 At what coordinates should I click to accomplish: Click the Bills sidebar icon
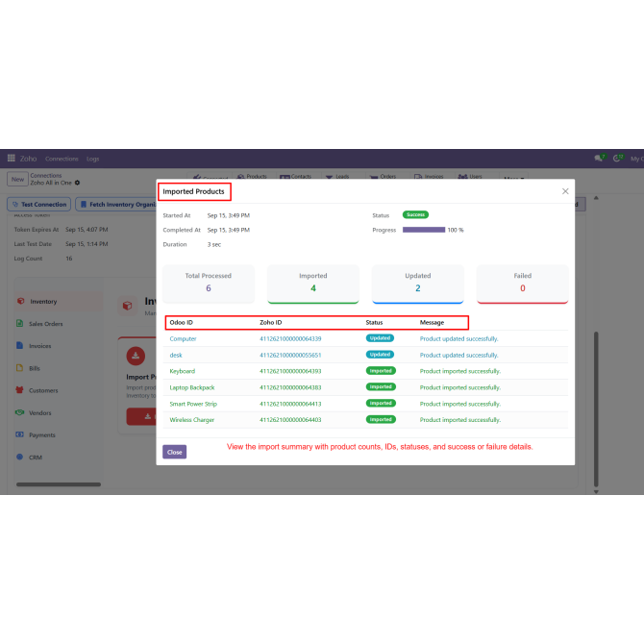pyautogui.click(x=20, y=368)
